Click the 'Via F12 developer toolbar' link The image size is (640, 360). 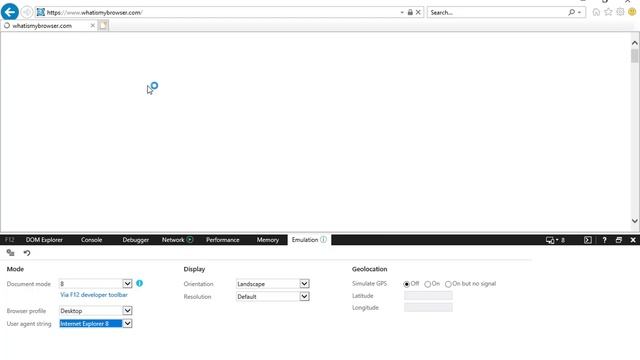point(94,295)
